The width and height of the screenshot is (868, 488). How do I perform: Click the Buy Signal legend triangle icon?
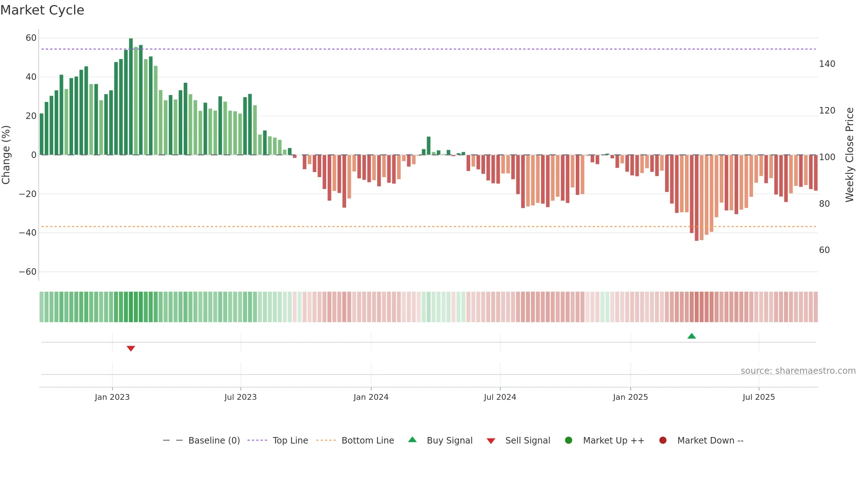coord(412,440)
